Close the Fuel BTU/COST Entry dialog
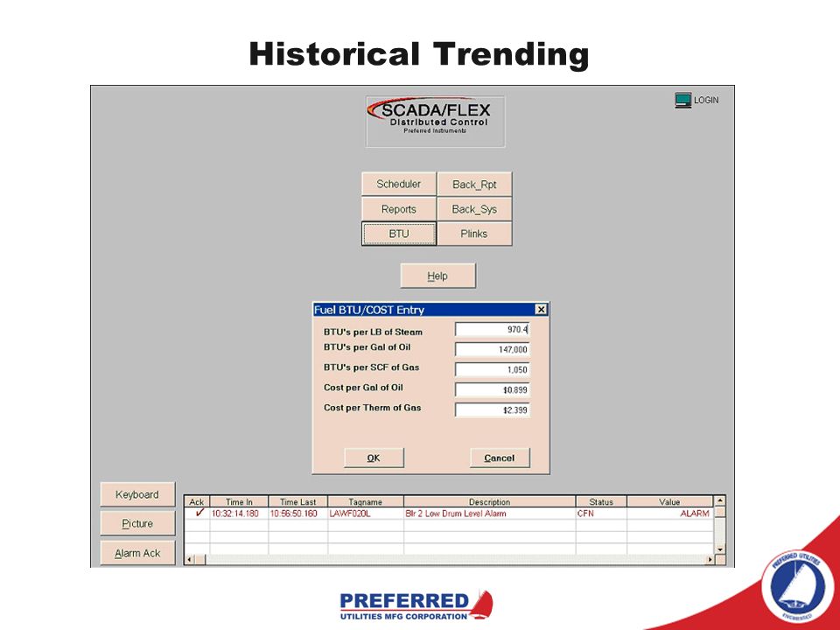840x630 pixels. coord(541,310)
